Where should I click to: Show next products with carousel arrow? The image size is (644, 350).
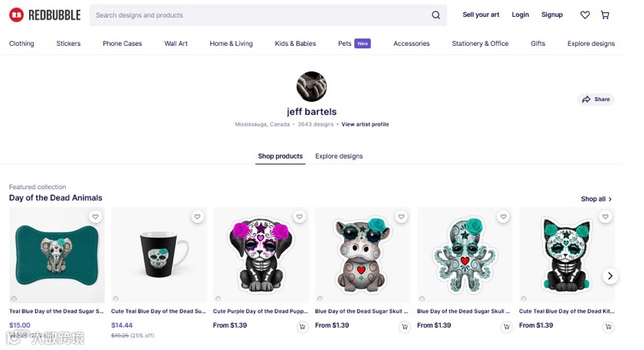click(x=610, y=276)
